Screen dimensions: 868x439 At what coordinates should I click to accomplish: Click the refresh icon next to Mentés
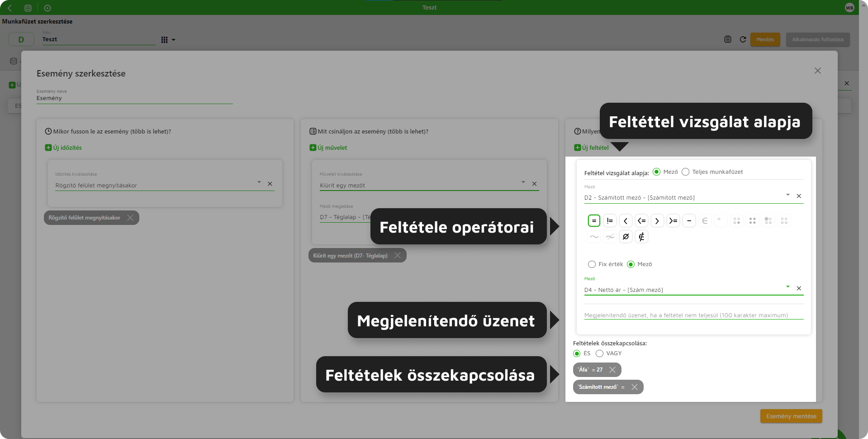click(x=743, y=39)
